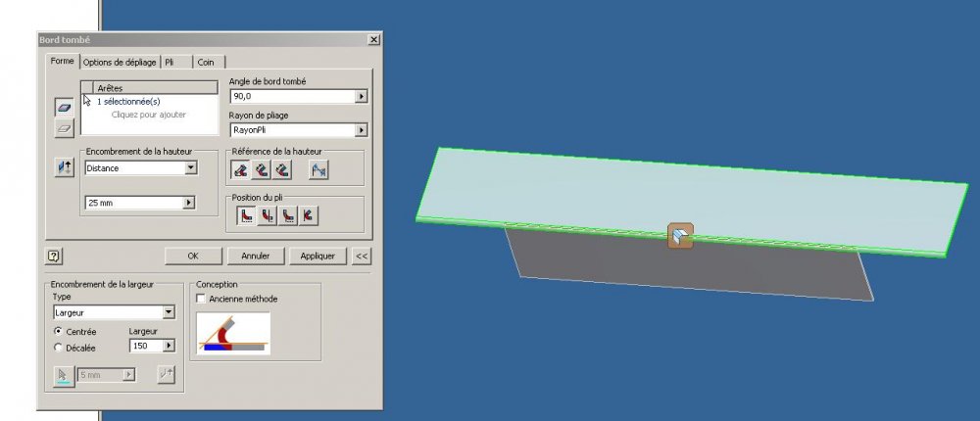
Task: Click the RayonPli radius input field
Action: click(x=292, y=130)
